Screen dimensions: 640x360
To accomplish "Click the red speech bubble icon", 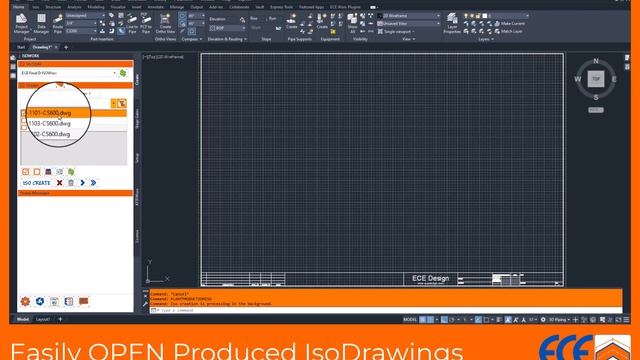I will coord(84,301).
